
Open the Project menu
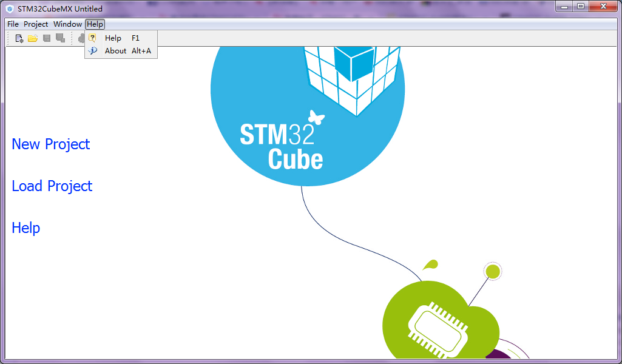[x=36, y=24]
